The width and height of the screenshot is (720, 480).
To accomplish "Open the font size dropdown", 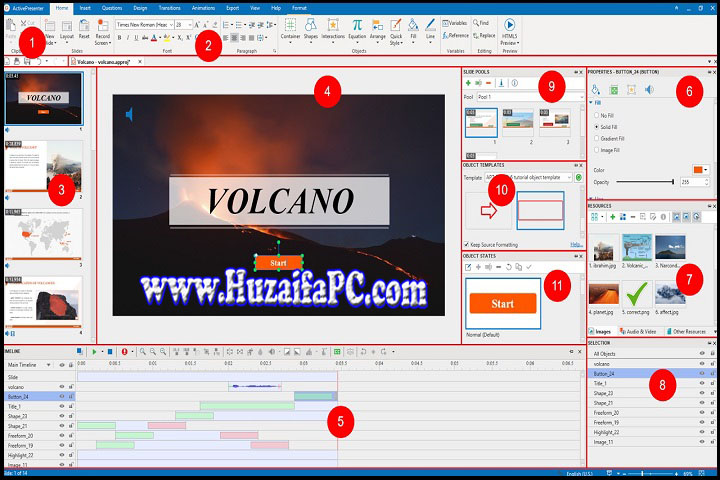I will pyautogui.click(x=189, y=24).
